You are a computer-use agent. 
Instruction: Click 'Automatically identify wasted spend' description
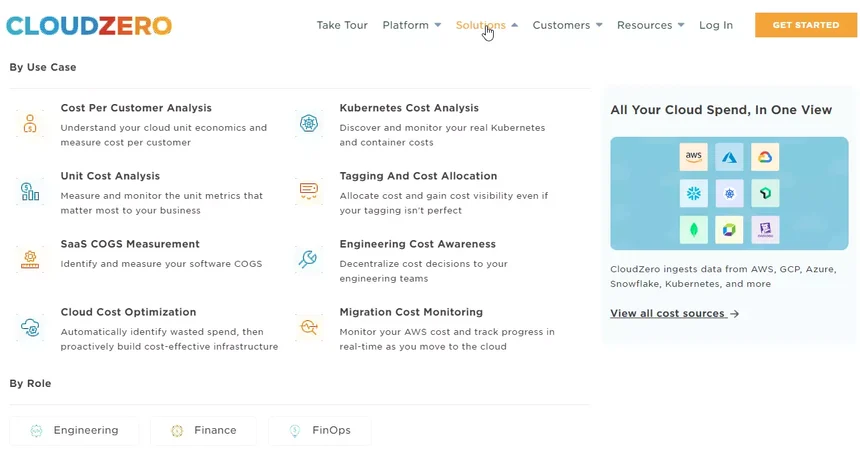click(x=169, y=339)
